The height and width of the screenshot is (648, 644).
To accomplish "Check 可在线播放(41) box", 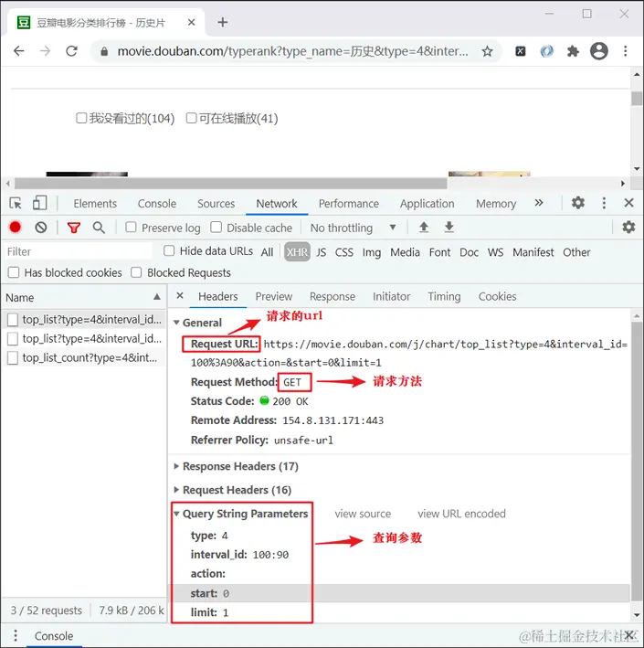I will coord(191,118).
